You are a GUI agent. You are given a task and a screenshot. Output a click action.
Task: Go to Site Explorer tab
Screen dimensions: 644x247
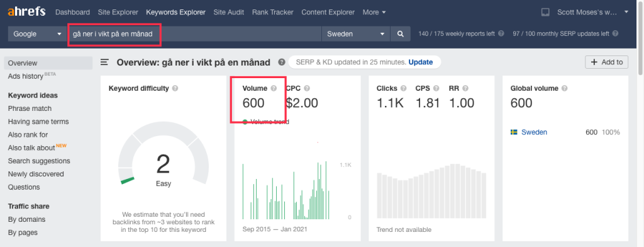point(118,13)
